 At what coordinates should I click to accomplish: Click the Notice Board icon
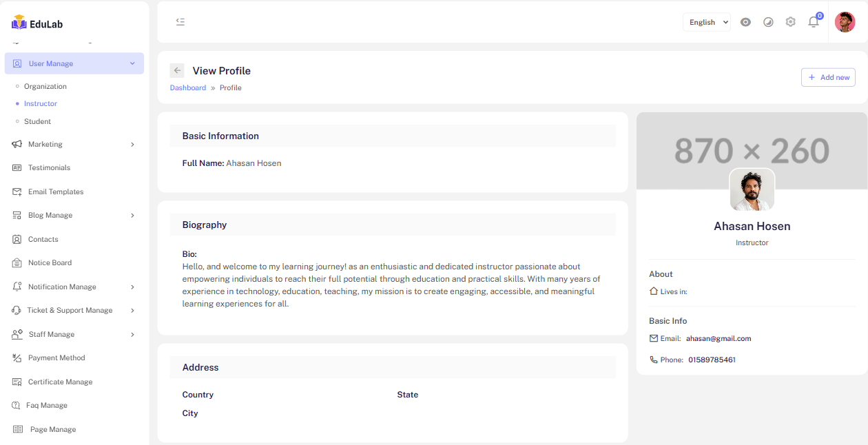[17, 263]
